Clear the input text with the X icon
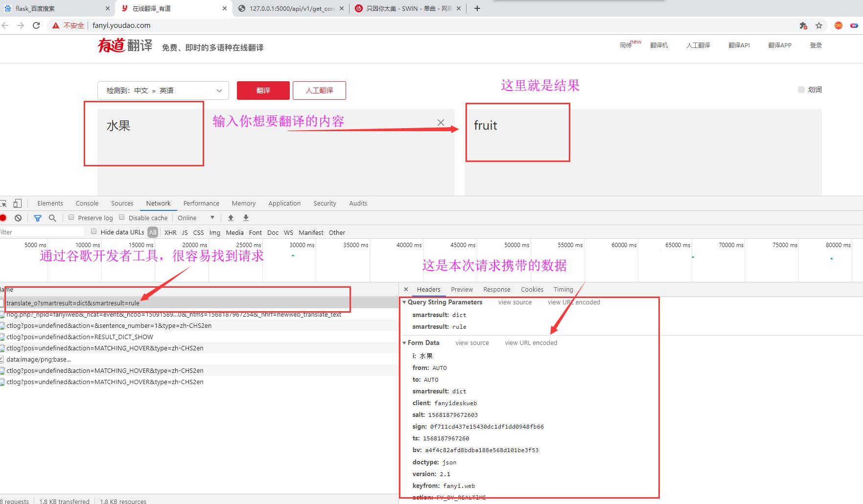The height and width of the screenshot is (504, 863). tap(441, 122)
